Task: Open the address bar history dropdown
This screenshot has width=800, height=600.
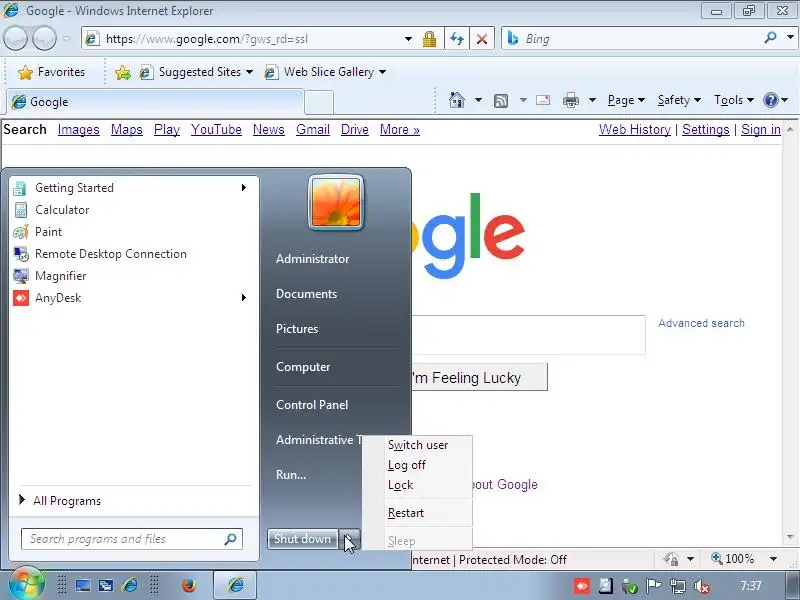Action: (408, 39)
